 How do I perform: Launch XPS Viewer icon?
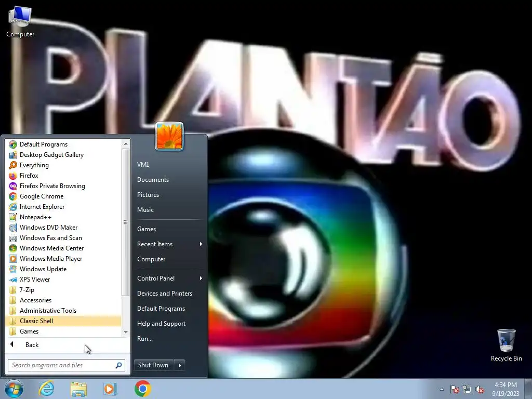(x=13, y=280)
